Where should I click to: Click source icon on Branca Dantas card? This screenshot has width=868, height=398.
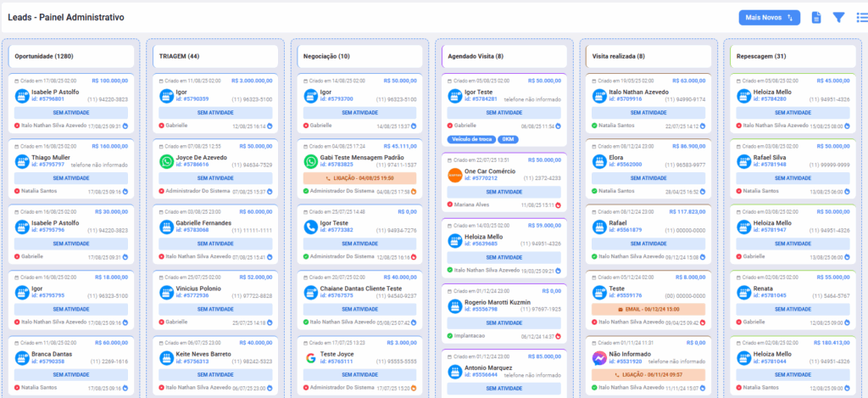coord(22,357)
